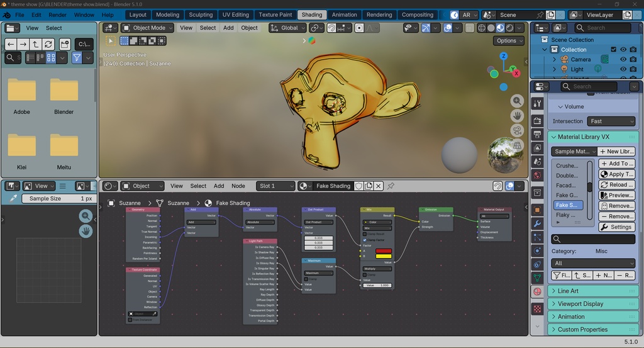Switch viewport to rendered shading

[x=509, y=28]
